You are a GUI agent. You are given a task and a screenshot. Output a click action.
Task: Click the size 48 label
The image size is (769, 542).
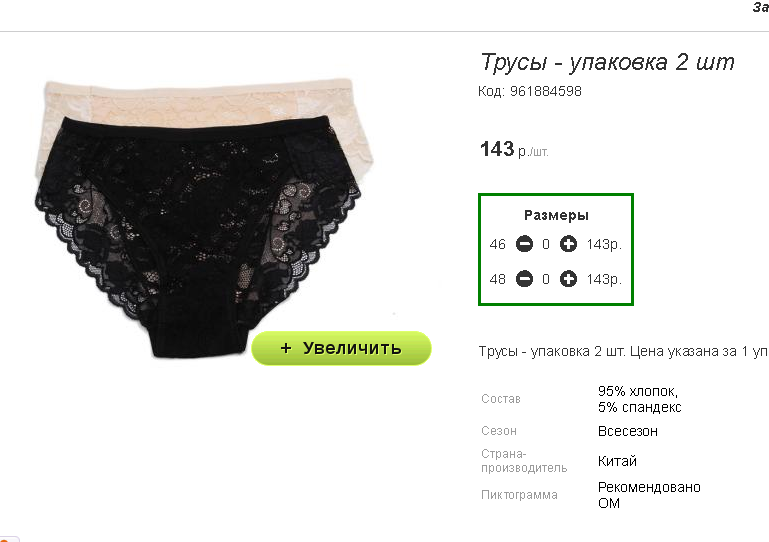tap(497, 280)
